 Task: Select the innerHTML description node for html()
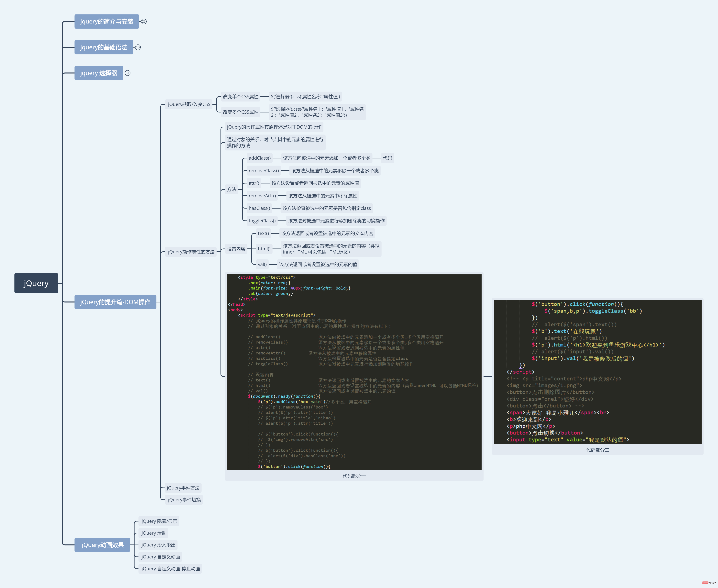[x=331, y=249]
